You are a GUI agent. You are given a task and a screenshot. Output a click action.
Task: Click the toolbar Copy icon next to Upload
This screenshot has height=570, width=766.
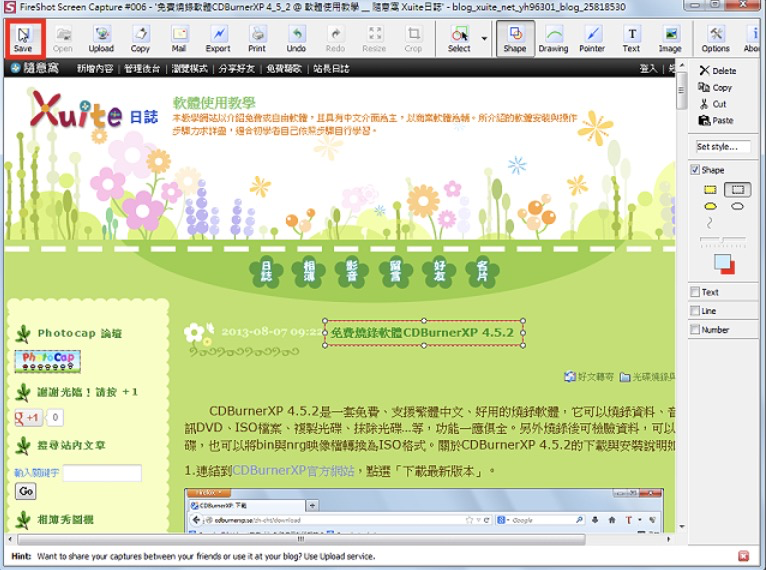point(140,39)
